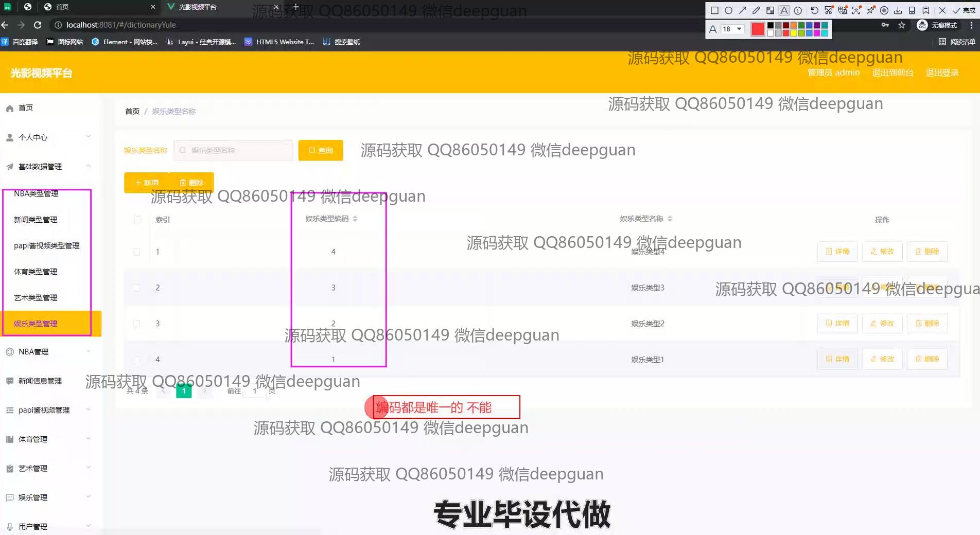
Task: Bookmark page with star icon
Action: point(902,25)
